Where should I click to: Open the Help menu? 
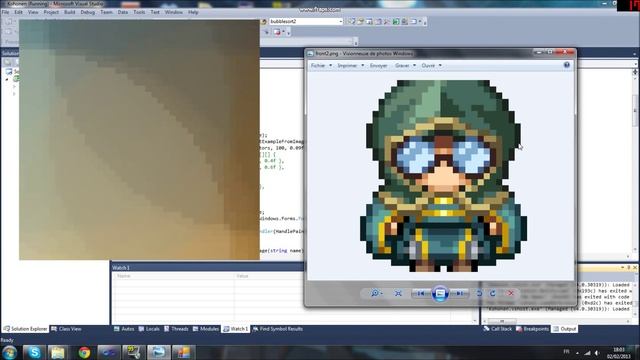(x=193, y=12)
